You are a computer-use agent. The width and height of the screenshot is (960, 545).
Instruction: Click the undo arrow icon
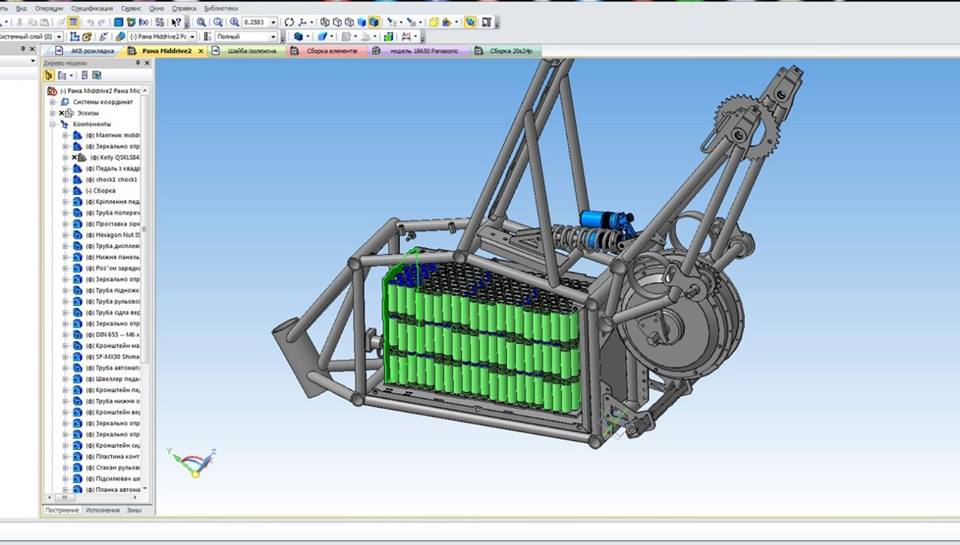click(90, 21)
